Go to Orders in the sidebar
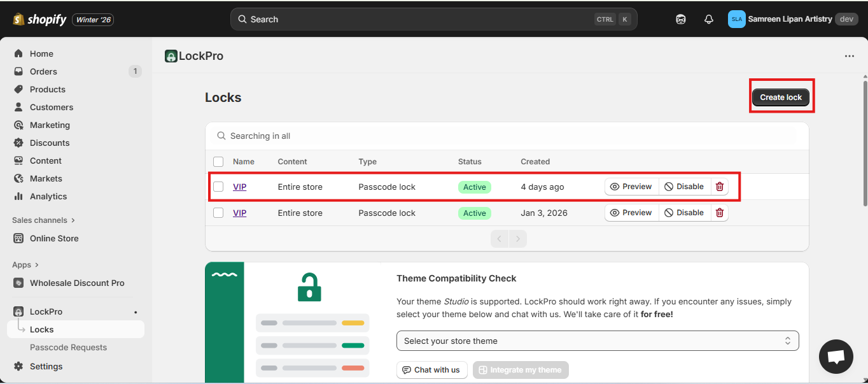868x384 pixels. pyautogui.click(x=43, y=71)
